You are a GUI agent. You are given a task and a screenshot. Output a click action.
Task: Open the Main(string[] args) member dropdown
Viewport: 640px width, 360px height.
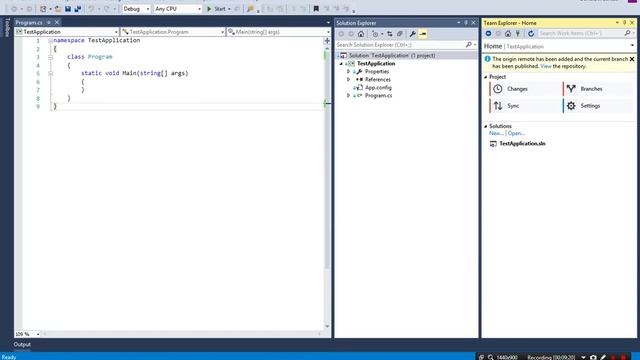click(x=278, y=31)
